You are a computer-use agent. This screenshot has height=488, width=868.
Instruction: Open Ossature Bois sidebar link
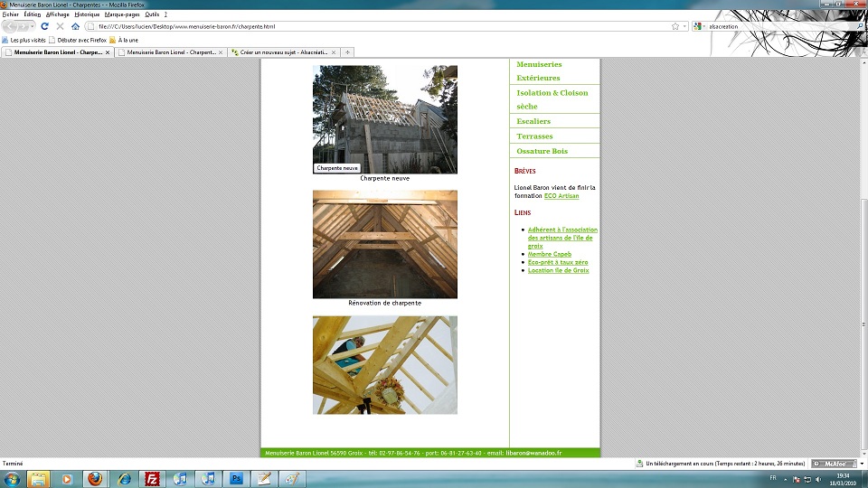point(542,151)
